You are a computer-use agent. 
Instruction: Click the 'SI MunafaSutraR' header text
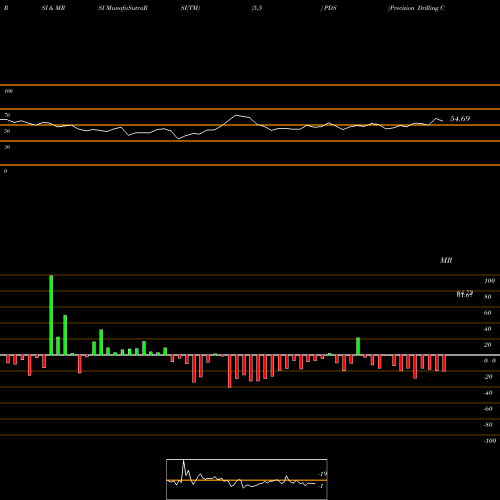coord(123,8)
